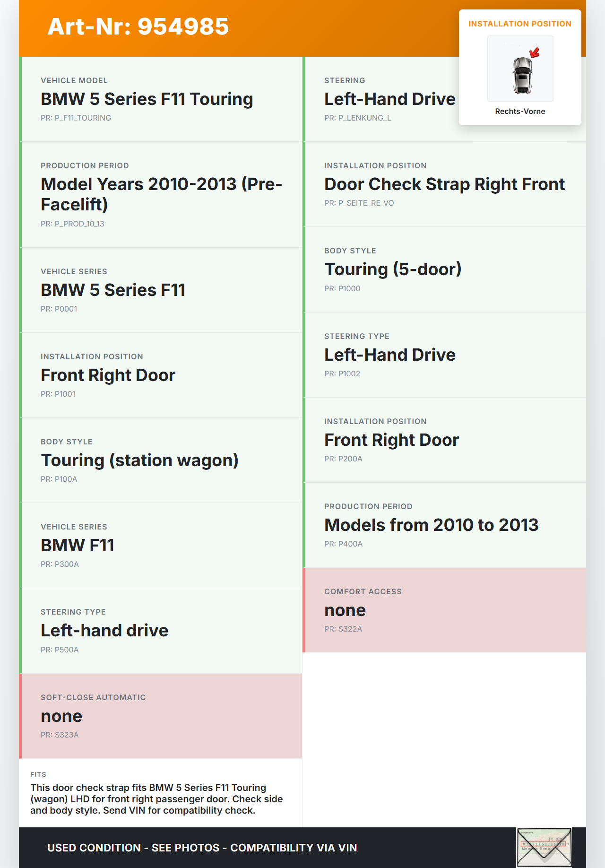
Task: Click the Touring (5-door) body style
Action: point(393,269)
